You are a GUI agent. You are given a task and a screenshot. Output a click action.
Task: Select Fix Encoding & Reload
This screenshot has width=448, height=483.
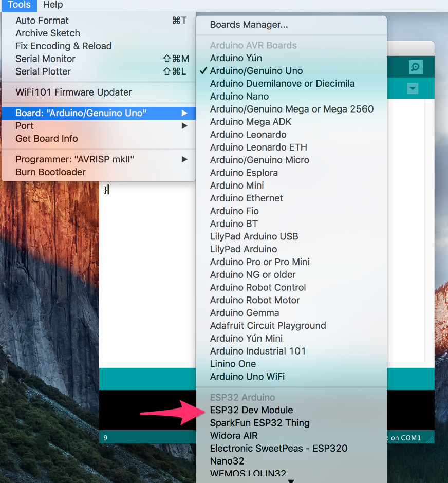[x=99, y=46]
